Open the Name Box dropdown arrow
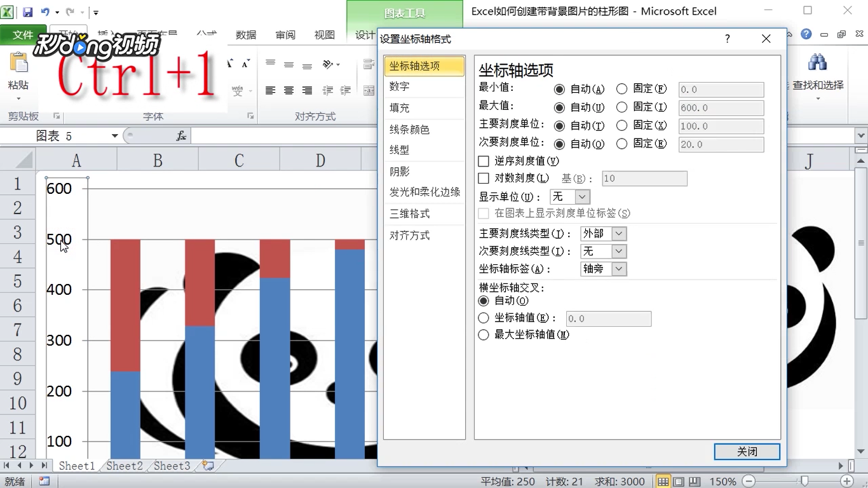 pos(114,136)
